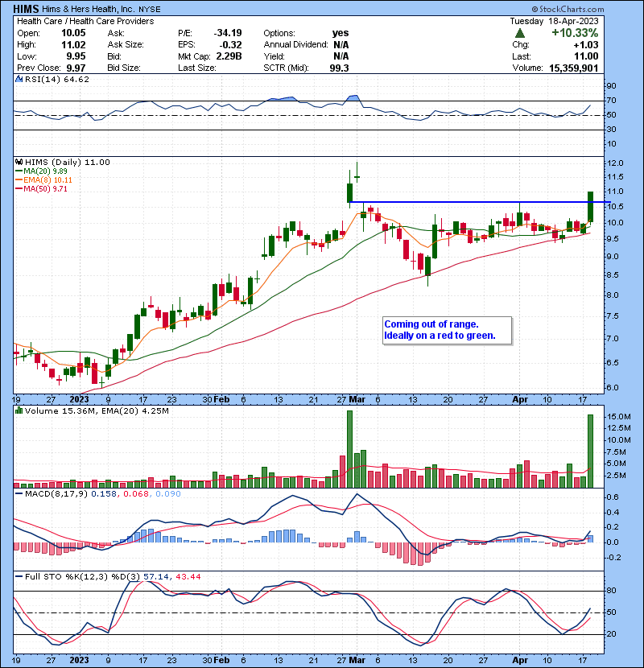Select the High value 11.02

pos(73,45)
